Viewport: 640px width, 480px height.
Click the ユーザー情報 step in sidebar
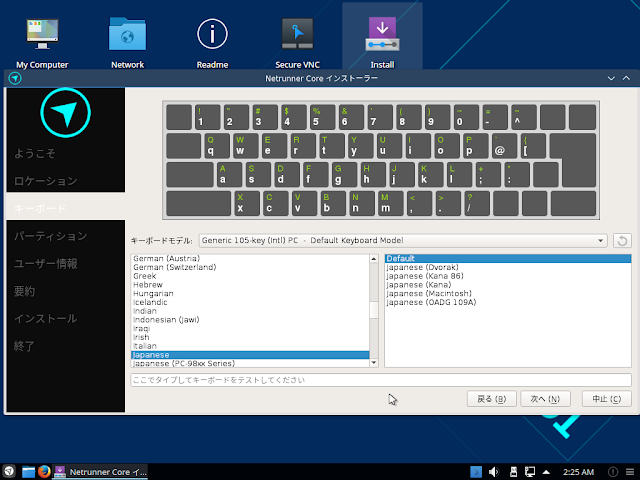click(x=46, y=264)
